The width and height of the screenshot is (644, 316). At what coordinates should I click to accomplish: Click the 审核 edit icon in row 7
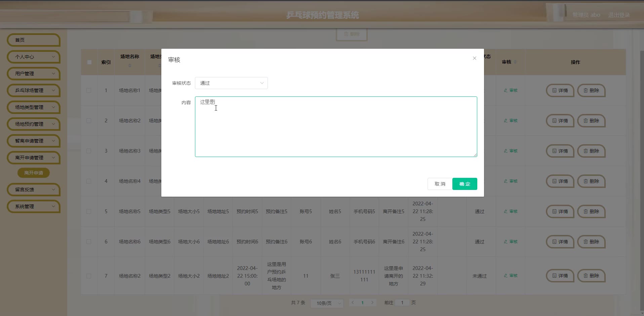511,276
